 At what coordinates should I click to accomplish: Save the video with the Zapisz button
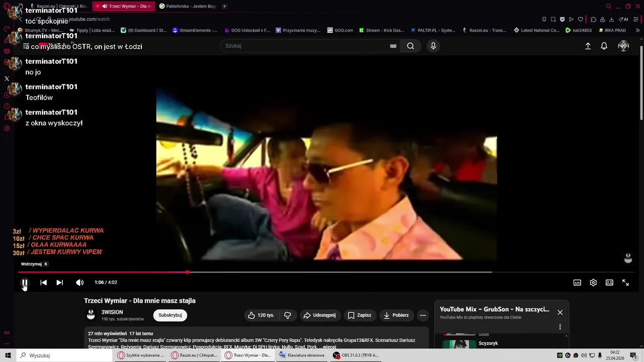pos(360,315)
